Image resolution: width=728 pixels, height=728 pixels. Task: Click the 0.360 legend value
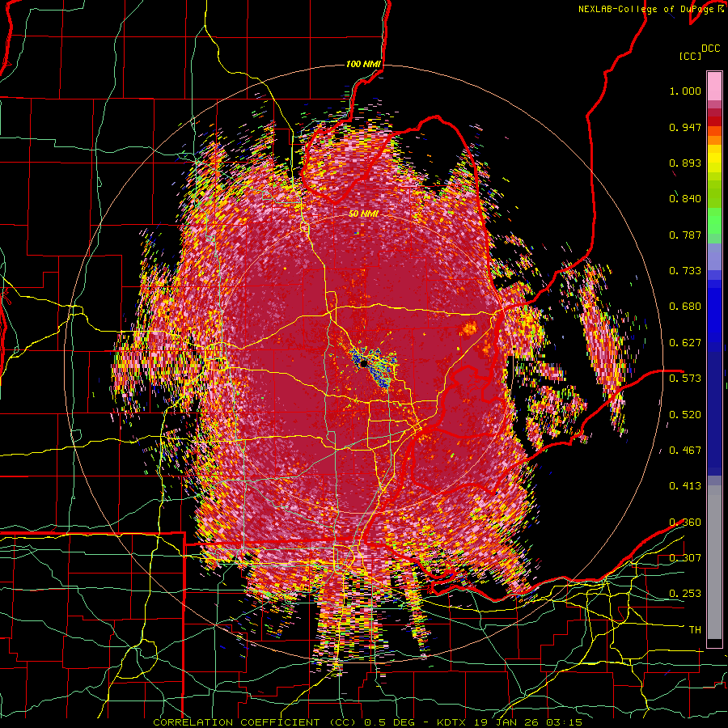coord(685,523)
